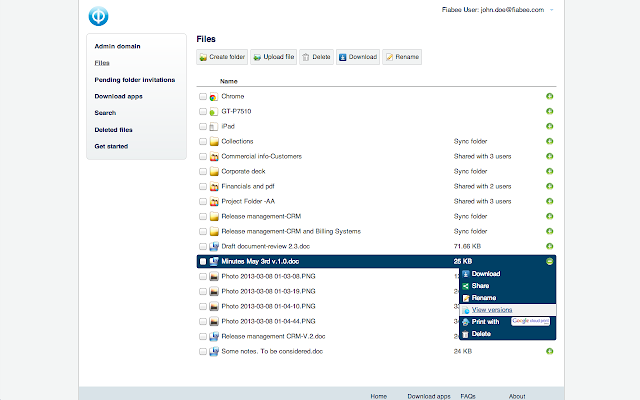Click the toolbar Delete button
This screenshot has height=400, width=640.
316,57
